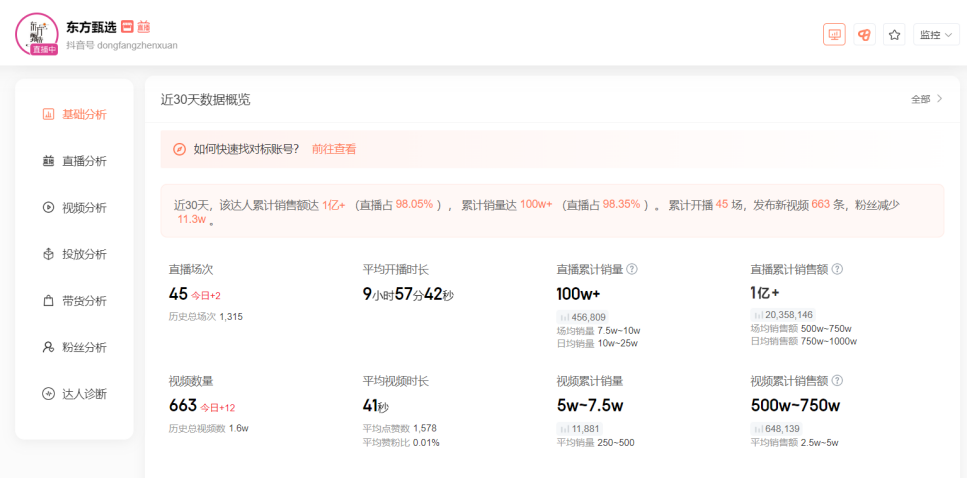Click the 历史总场次 1,315 text
The image size is (968, 479).
206,317
